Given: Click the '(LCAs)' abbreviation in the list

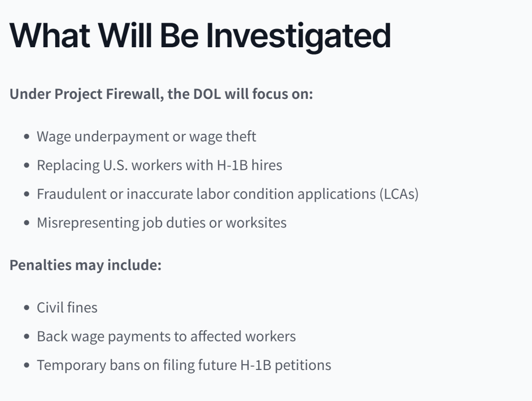Looking at the screenshot, I should coord(399,194).
